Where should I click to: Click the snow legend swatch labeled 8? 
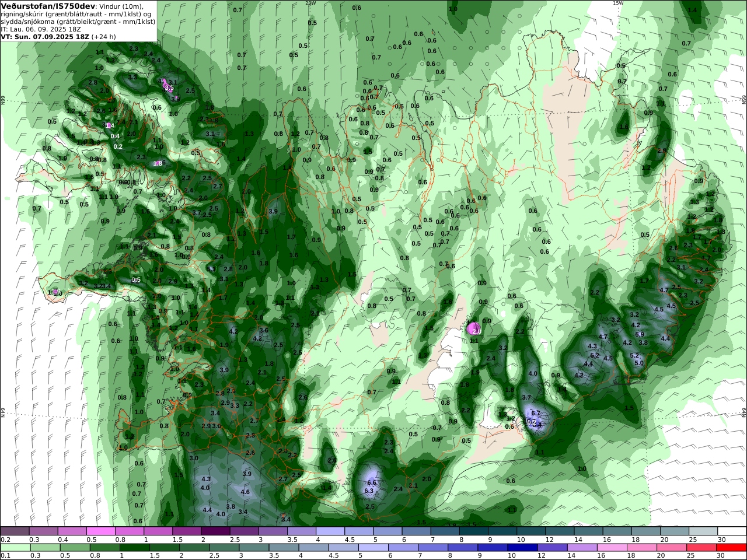point(473,531)
